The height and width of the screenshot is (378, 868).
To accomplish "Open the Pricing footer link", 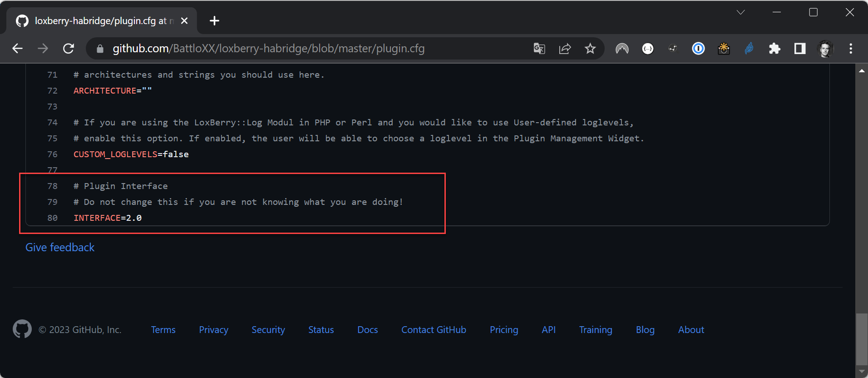I will point(504,330).
